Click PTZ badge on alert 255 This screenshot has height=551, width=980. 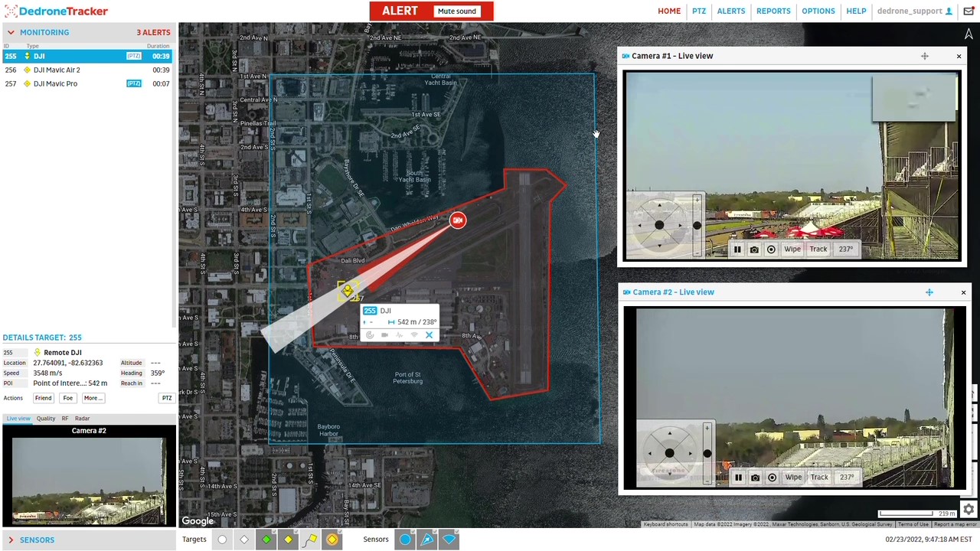134,56
